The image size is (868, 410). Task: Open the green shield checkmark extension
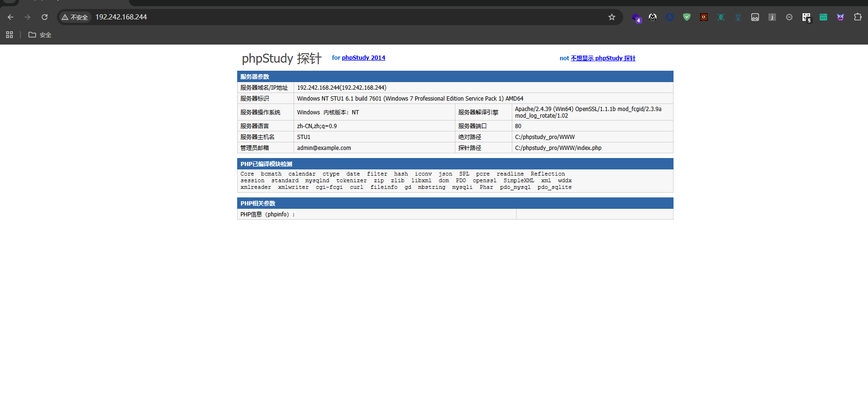(687, 17)
